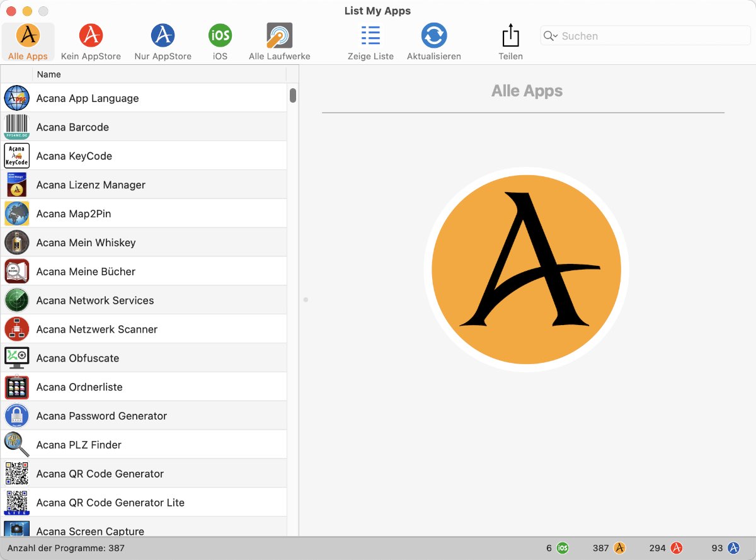Click Acana Meine Bücher icon

click(x=17, y=271)
